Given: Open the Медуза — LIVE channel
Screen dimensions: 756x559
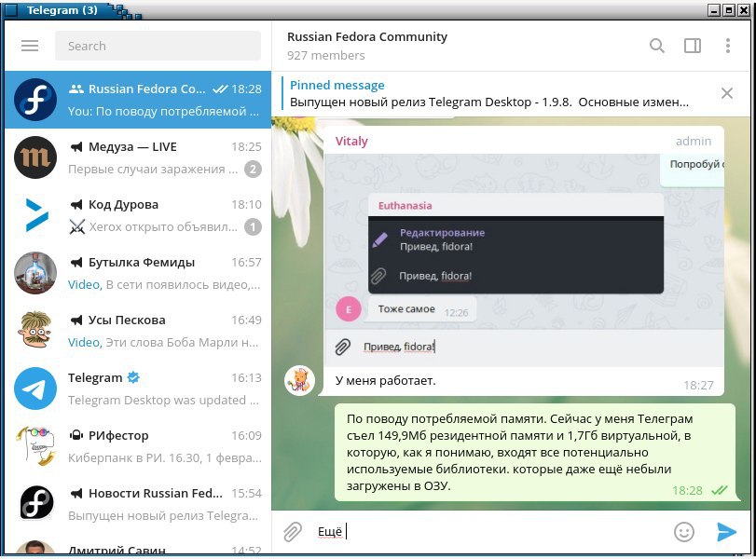Looking at the screenshot, I should 138,157.
